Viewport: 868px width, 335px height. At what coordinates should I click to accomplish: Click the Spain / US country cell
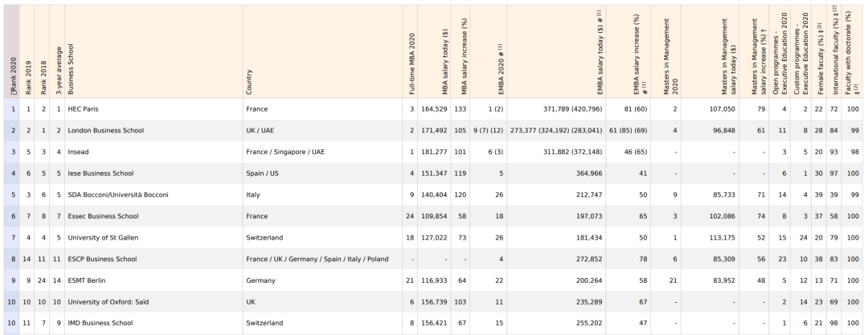click(x=322, y=174)
